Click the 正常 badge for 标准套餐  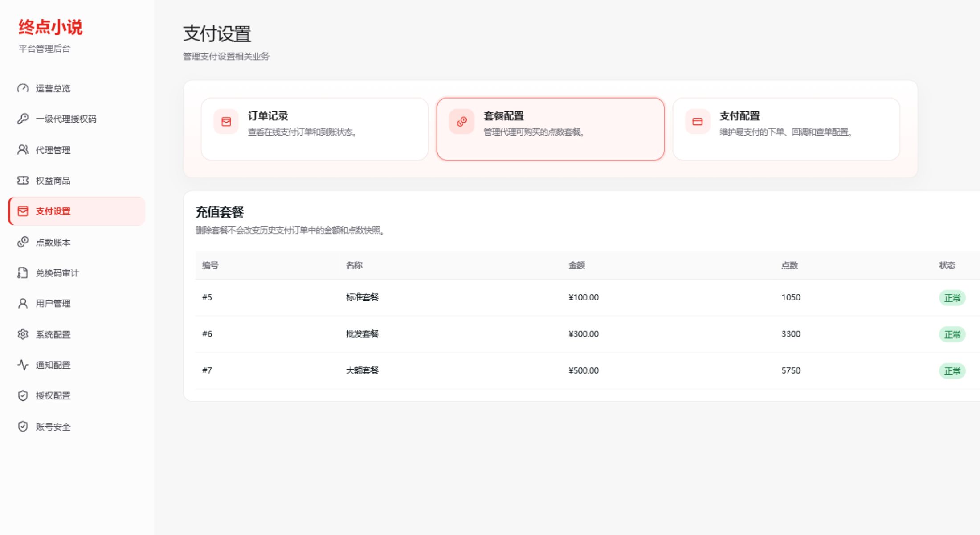pos(952,298)
